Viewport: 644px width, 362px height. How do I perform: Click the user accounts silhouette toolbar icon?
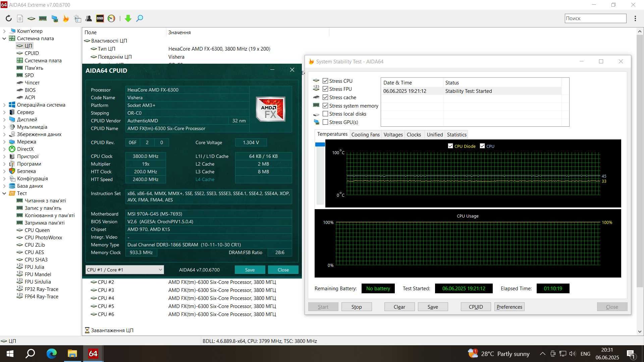89,18
